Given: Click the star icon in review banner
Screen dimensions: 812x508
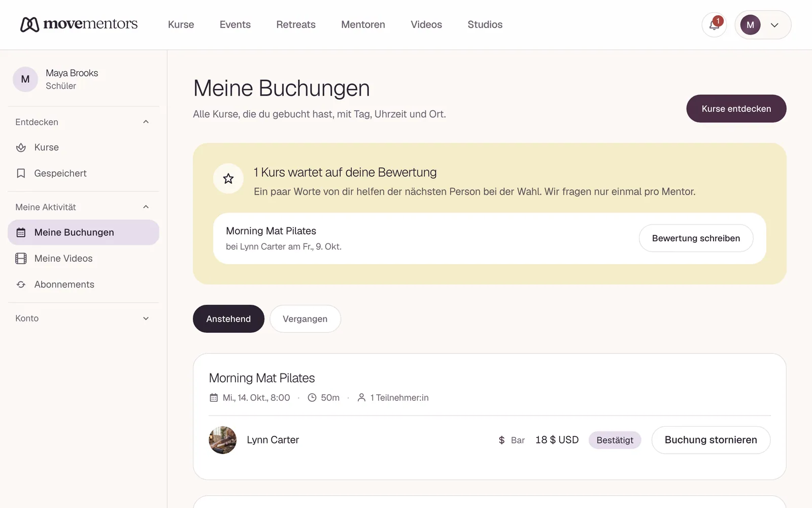Looking at the screenshot, I should click(228, 178).
